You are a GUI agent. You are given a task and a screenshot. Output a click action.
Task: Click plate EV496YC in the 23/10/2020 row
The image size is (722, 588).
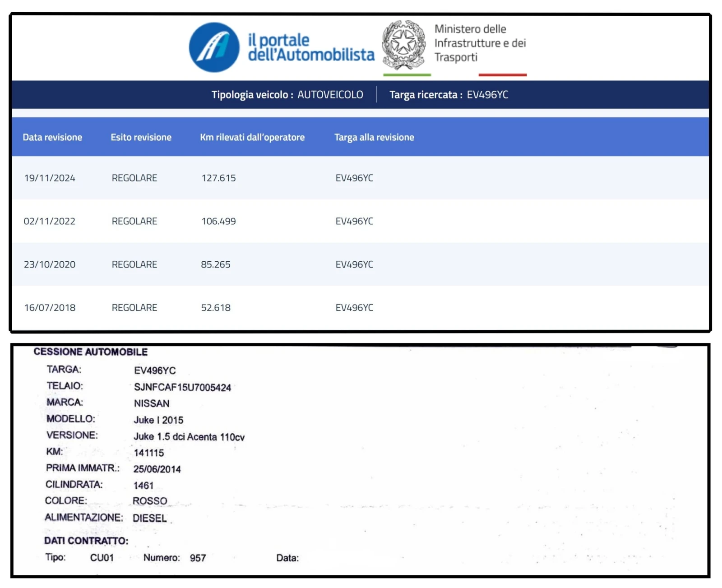(x=354, y=264)
